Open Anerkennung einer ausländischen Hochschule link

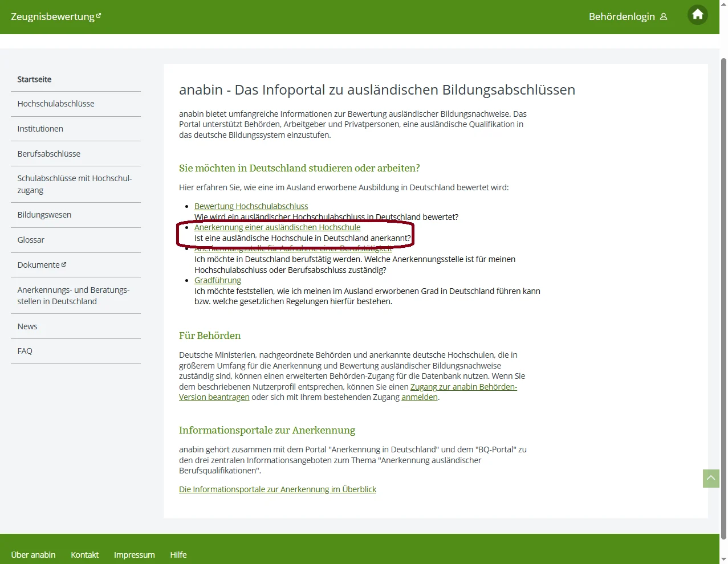pos(277,227)
